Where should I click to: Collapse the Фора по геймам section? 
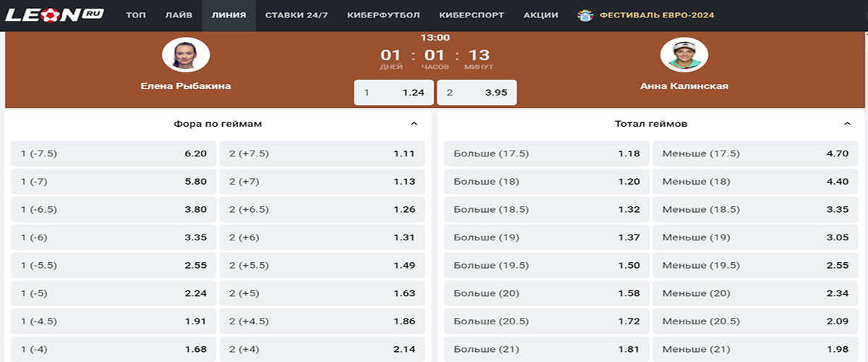[414, 124]
